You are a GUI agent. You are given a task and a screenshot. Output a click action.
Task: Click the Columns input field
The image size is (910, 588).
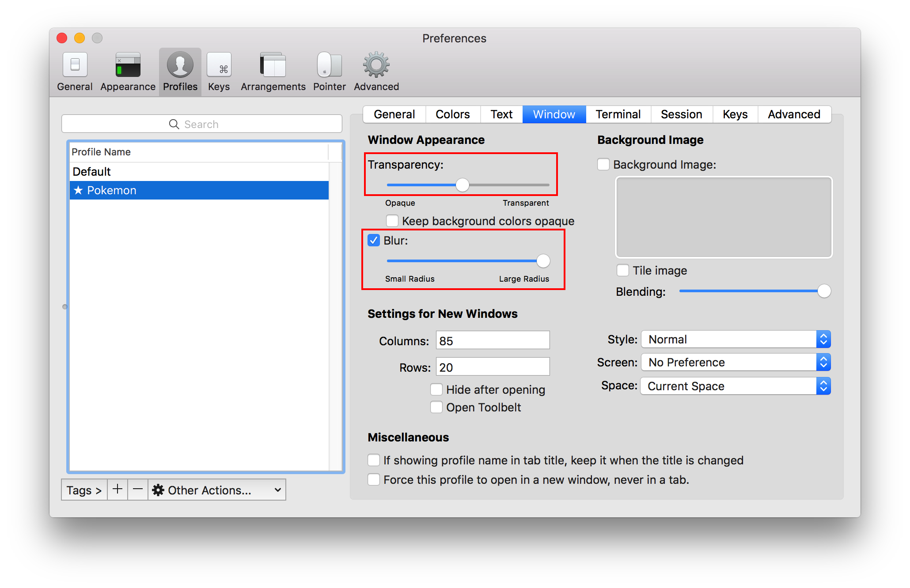coord(493,340)
